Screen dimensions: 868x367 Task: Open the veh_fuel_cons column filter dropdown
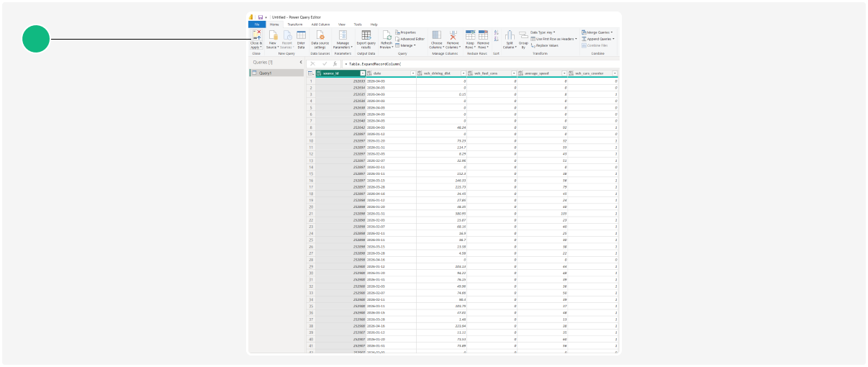click(x=514, y=73)
